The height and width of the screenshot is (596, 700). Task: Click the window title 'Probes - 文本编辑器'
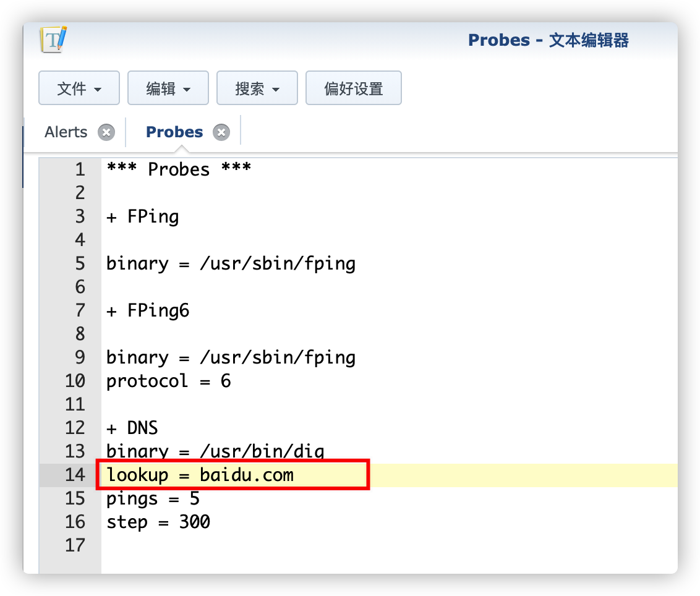pyautogui.click(x=548, y=40)
